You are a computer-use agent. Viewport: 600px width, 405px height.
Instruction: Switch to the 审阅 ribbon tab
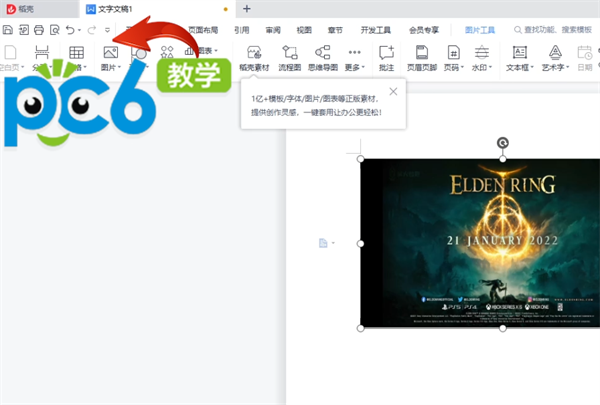273,30
